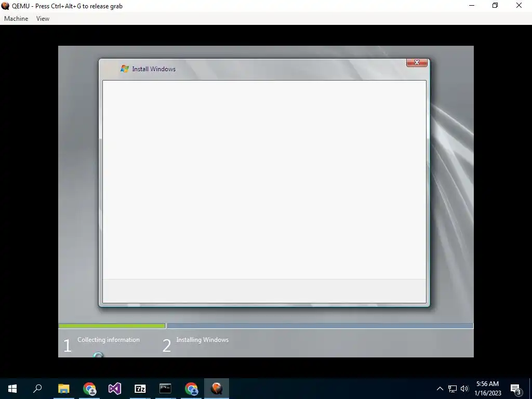The width and height of the screenshot is (532, 399).
Task: Click the Windows flag icon in the Install Windows title
Action: click(x=125, y=69)
